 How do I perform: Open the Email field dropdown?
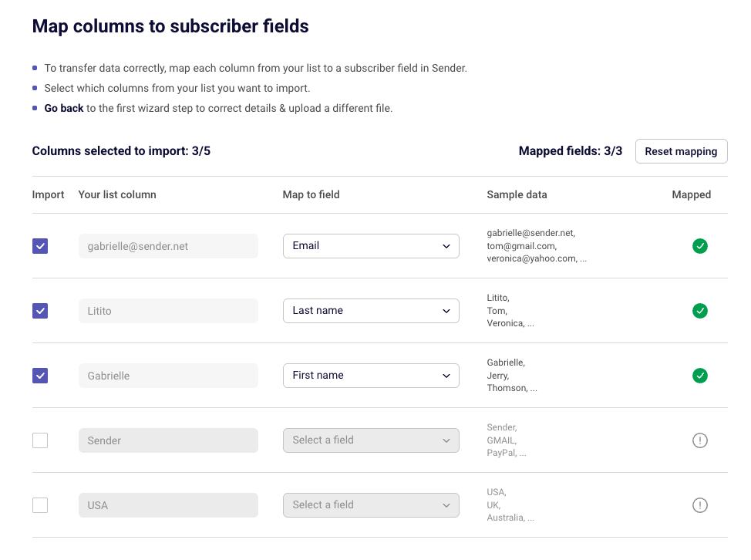click(371, 246)
